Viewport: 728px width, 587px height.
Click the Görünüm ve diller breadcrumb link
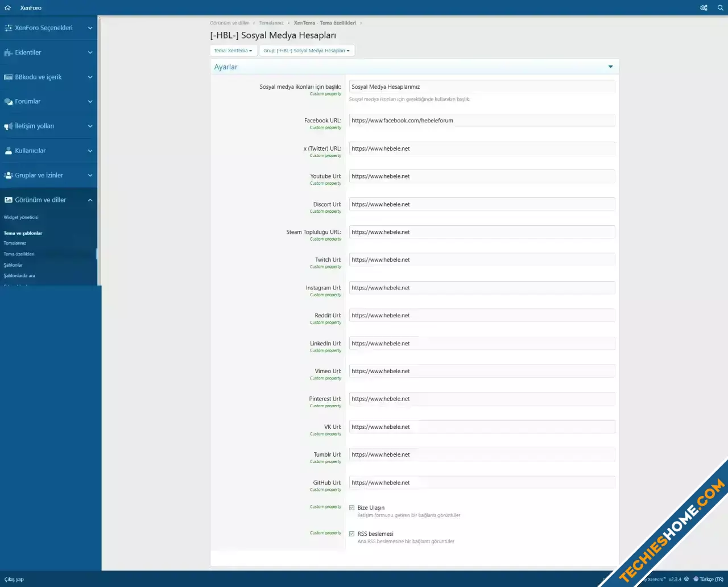(229, 23)
